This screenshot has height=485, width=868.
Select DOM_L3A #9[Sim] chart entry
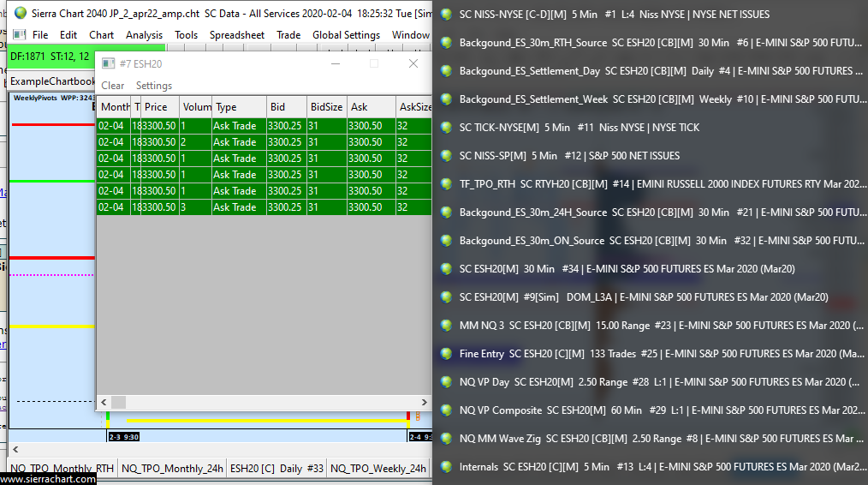643,297
